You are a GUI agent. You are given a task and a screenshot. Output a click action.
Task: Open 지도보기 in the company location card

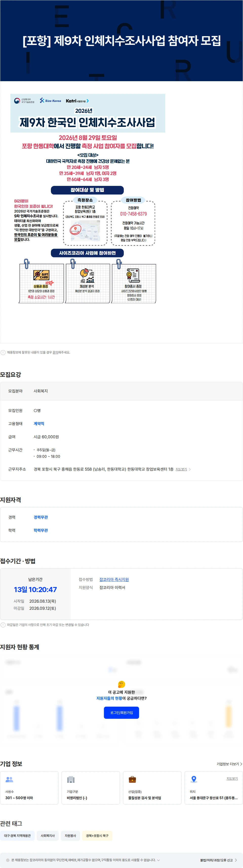tap(232, 779)
